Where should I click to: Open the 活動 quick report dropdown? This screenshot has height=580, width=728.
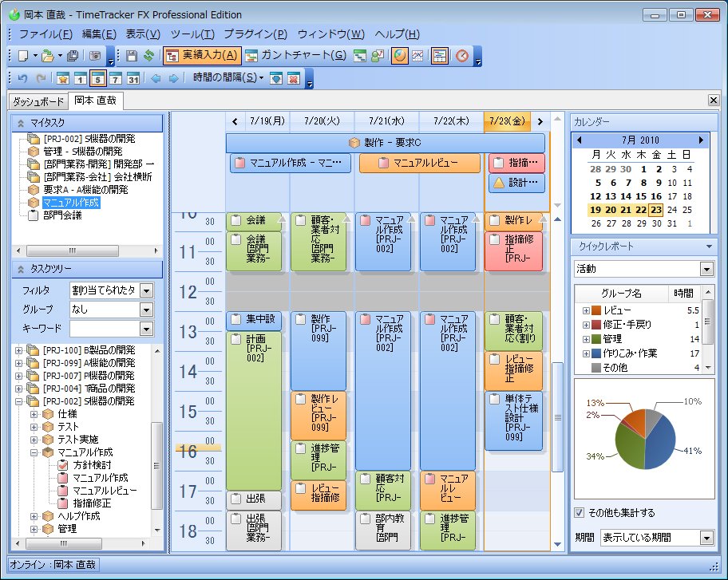click(706, 269)
